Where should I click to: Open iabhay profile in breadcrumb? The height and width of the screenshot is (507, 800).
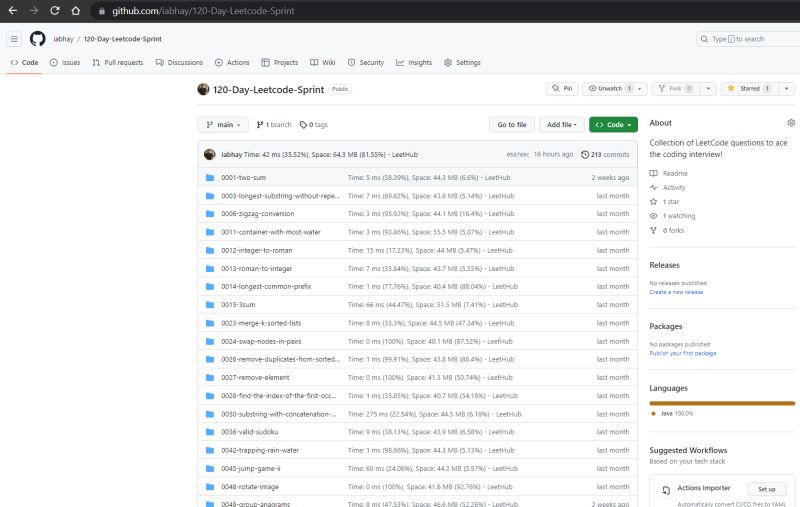pos(63,39)
